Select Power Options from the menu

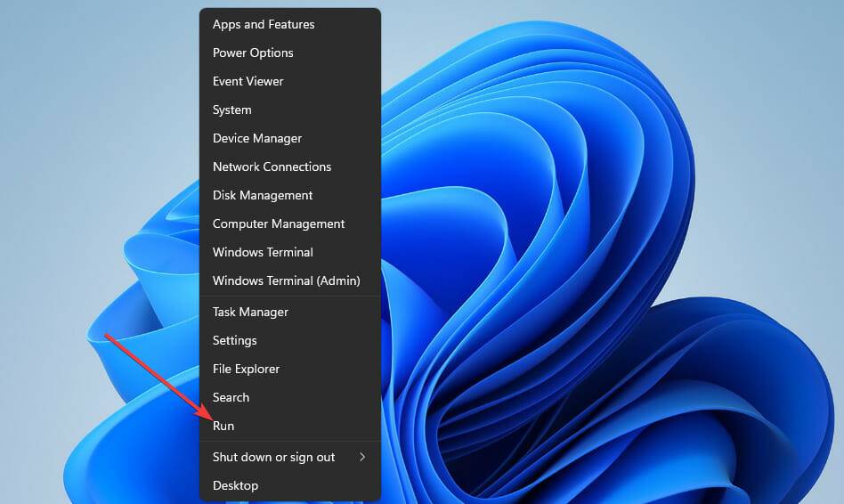(x=253, y=53)
